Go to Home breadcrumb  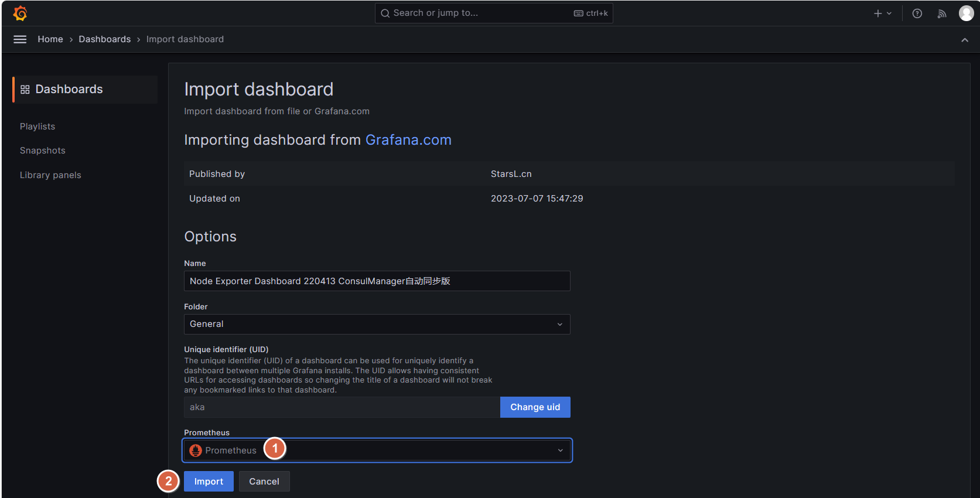coord(50,39)
